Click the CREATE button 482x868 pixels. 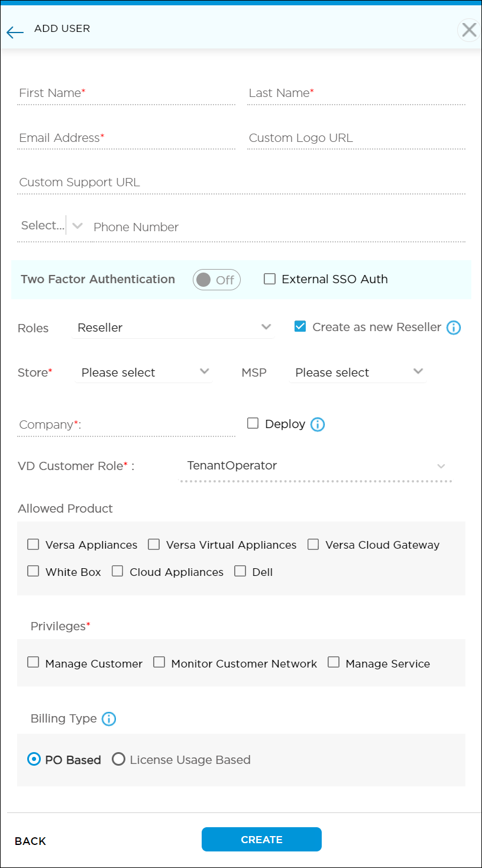(x=261, y=839)
